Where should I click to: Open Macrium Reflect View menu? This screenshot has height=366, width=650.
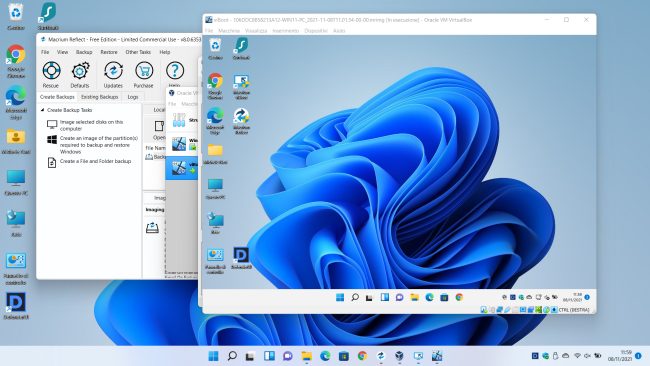62,52
